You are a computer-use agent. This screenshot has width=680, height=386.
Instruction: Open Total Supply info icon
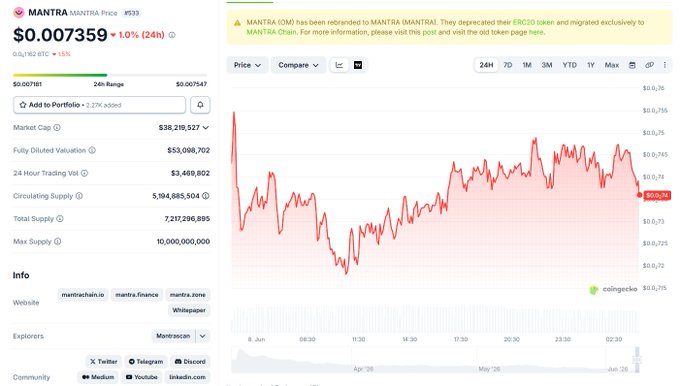[60, 219]
